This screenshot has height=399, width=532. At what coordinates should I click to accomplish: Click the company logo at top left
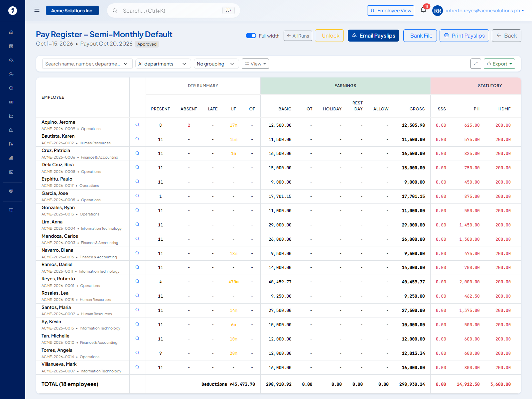click(x=13, y=11)
